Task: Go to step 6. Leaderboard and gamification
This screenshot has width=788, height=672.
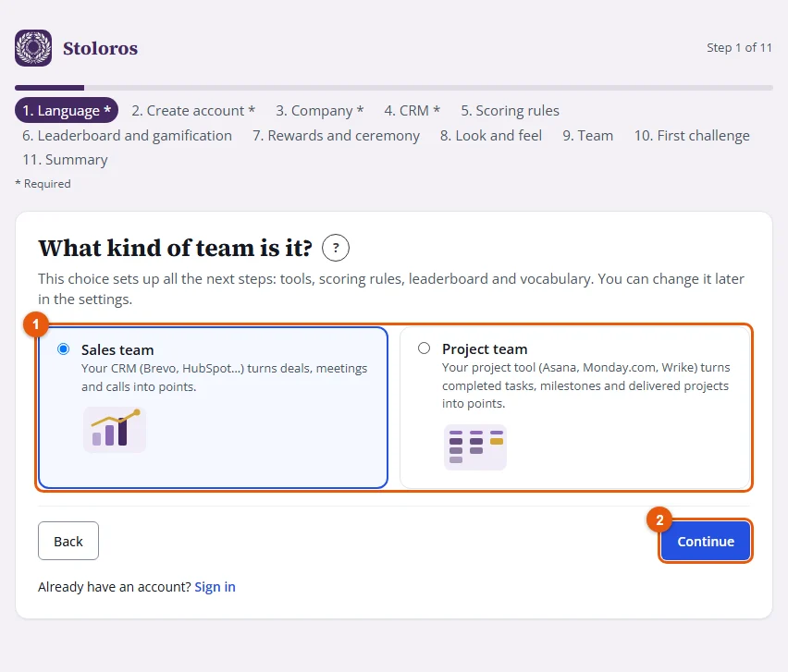Action: tap(127, 136)
